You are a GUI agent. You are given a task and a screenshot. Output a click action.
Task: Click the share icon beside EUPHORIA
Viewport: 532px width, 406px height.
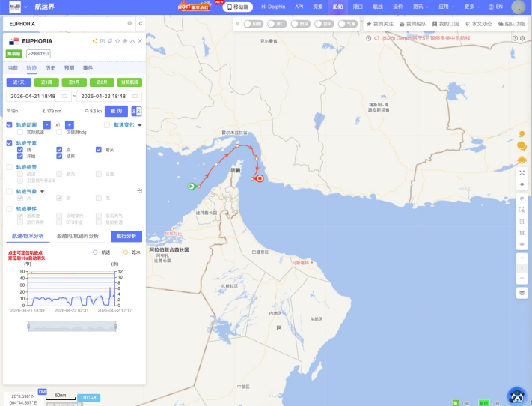point(94,41)
